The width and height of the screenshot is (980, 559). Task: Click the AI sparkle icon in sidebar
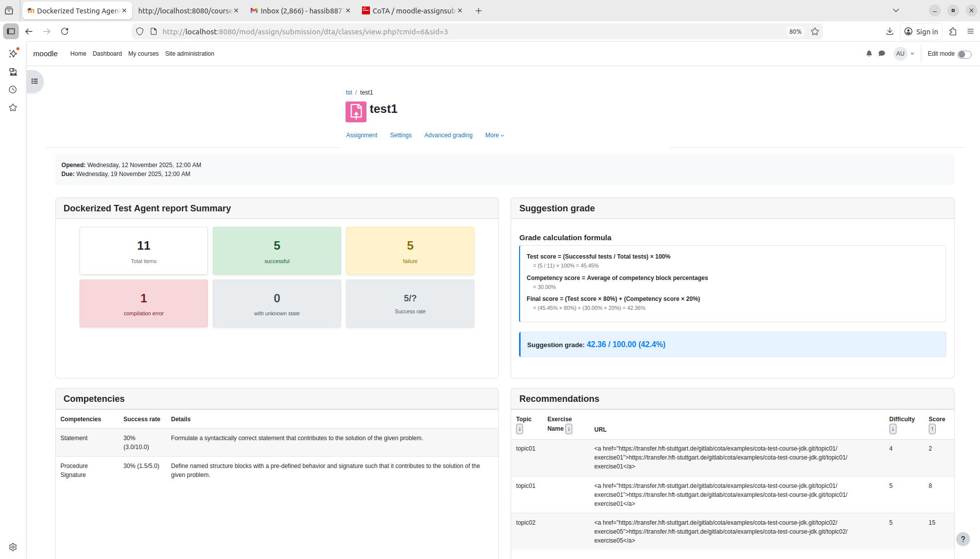tap(13, 54)
